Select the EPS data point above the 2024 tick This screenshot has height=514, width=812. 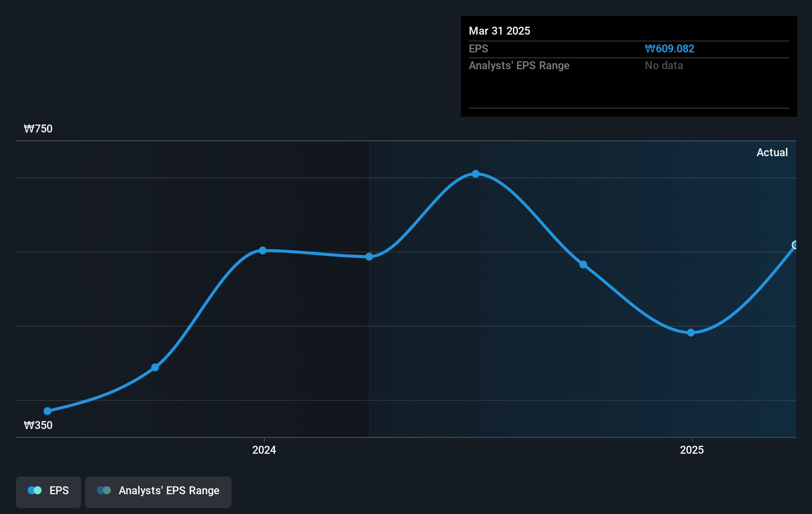263,251
